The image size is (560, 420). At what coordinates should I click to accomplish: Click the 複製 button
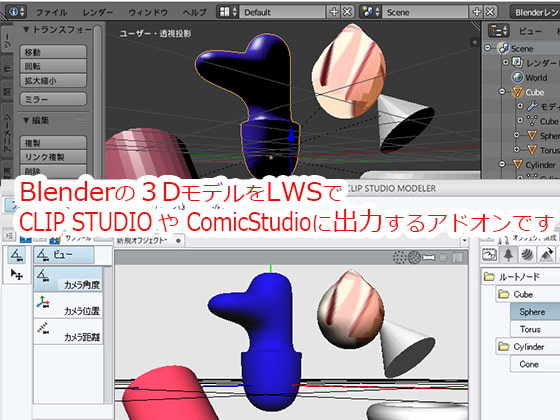pyautogui.click(x=53, y=143)
